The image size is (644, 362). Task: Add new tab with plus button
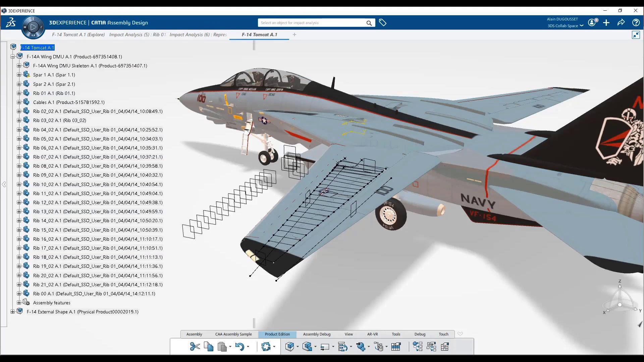pyautogui.click(x=294, y=35)
